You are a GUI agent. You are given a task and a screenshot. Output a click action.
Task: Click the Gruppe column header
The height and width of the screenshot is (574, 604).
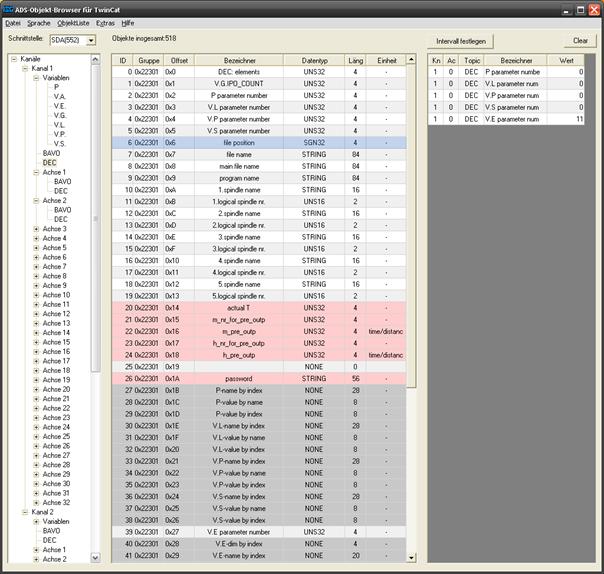pyautogui.click(x=149, y=60)
